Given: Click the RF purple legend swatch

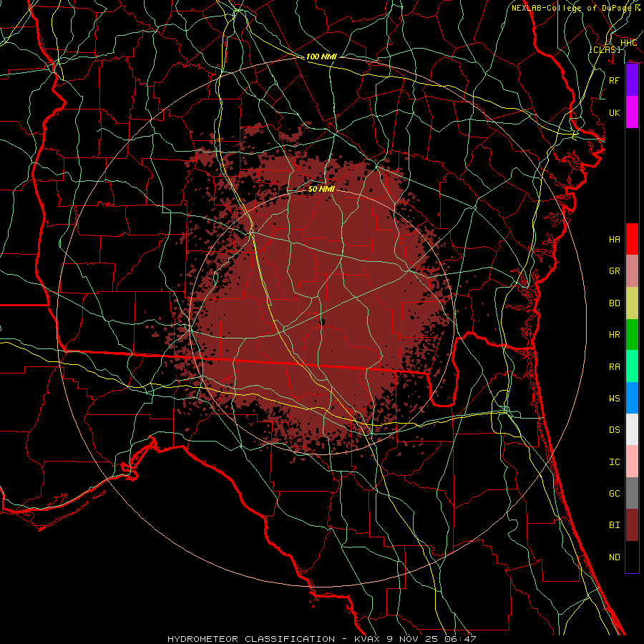Looking at the screenshot, I should coord(632,80).
